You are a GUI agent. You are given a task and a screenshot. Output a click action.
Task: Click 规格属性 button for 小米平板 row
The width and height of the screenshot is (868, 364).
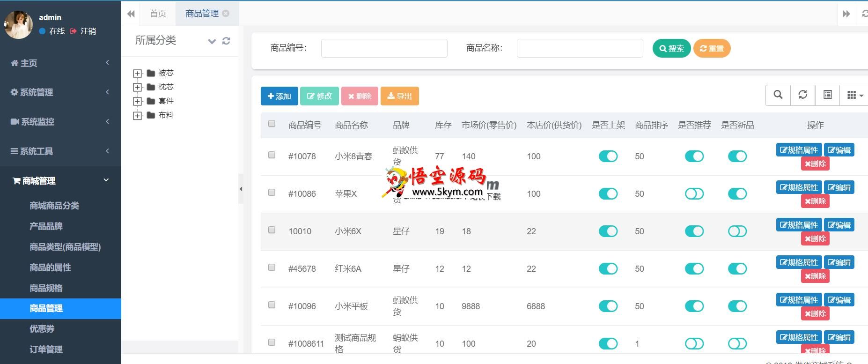[799, 300]
